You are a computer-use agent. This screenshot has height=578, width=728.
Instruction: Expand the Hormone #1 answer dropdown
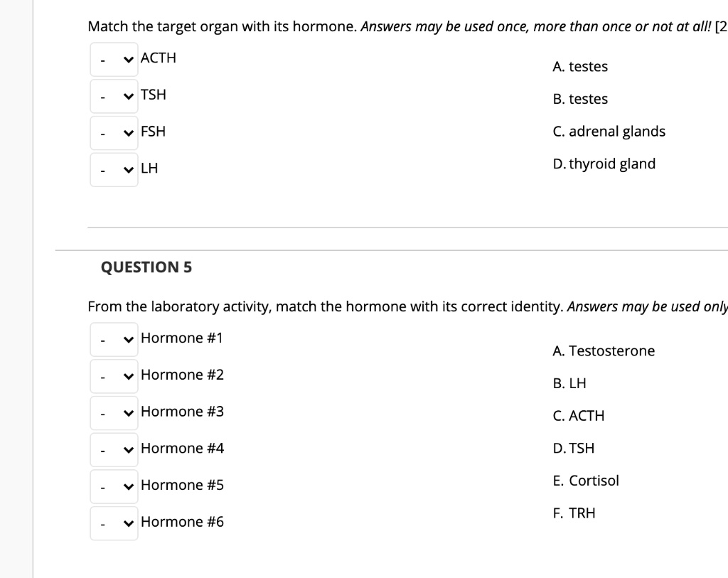coord(114,338)
